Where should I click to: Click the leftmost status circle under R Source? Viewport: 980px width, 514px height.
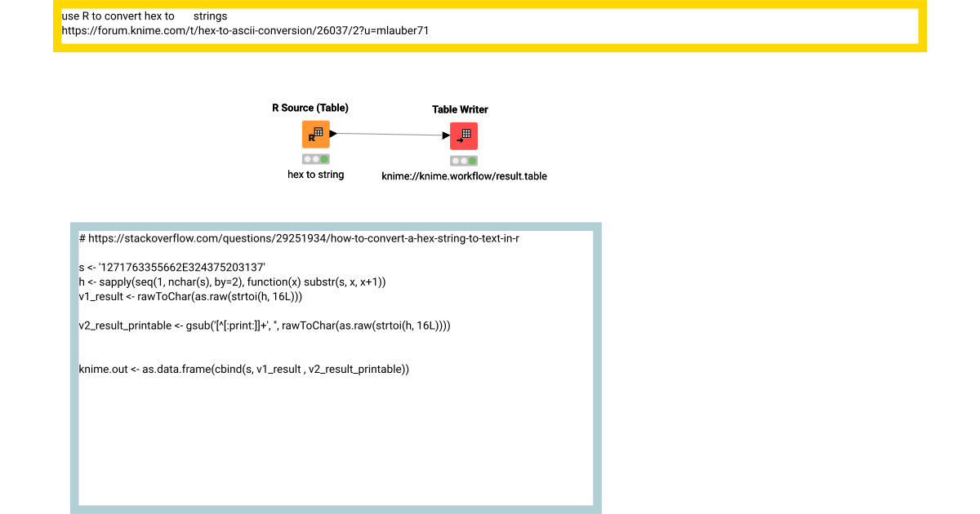click(307, 159)
